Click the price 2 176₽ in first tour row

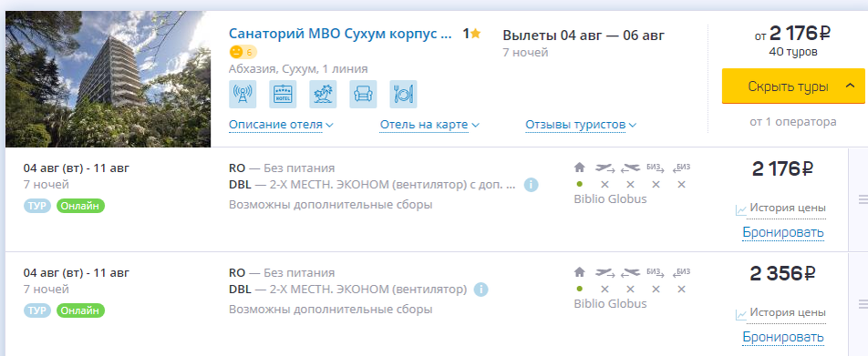782,168
